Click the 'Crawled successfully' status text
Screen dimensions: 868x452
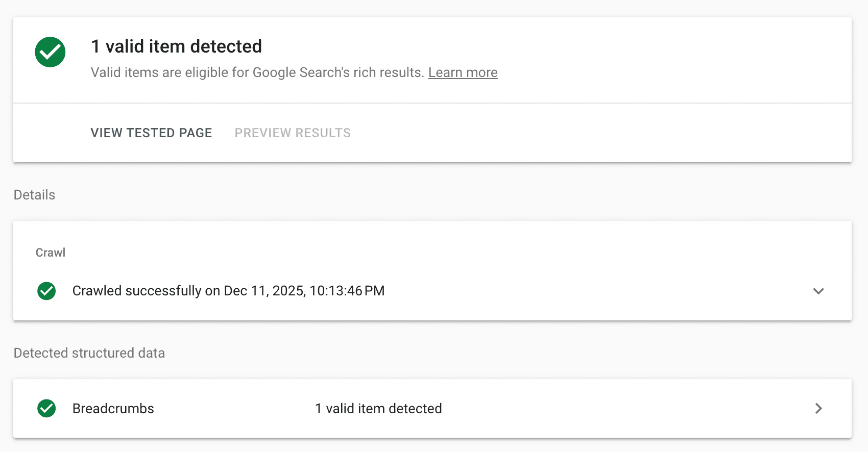228,291
